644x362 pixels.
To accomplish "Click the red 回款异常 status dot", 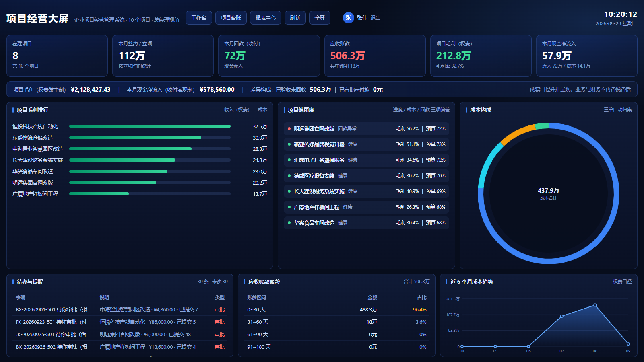I will [x=289, y=129].
